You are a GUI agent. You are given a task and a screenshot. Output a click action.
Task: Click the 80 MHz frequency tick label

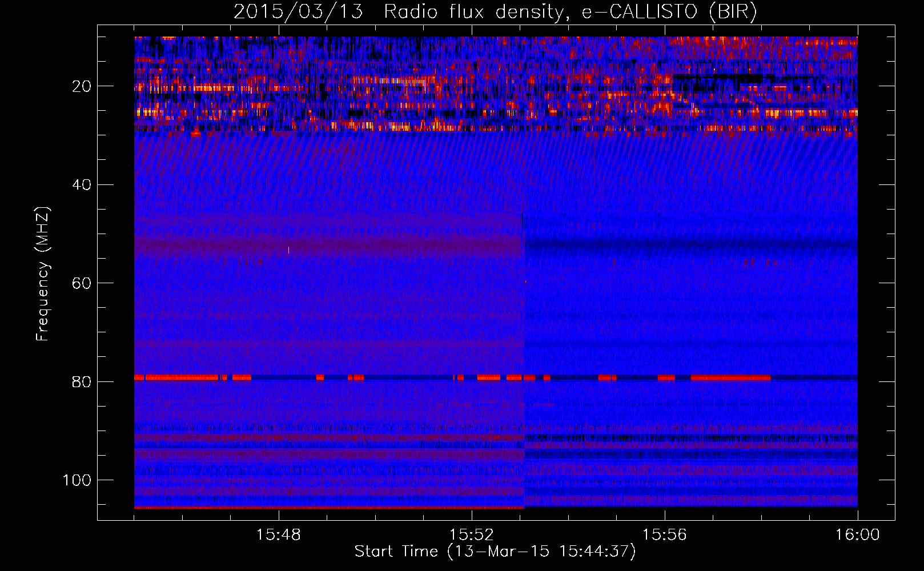pos(82,381)
